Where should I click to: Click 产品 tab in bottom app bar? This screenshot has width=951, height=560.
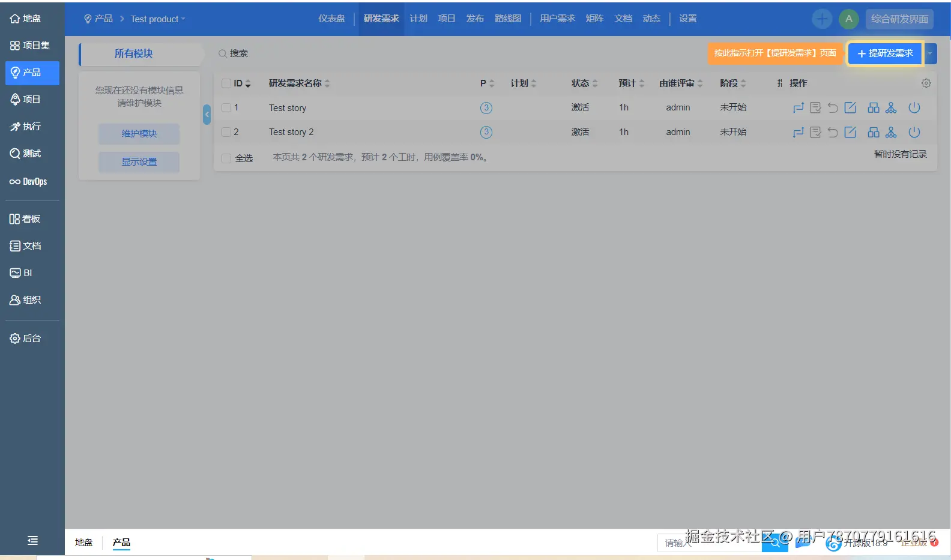tap(121, 543)
